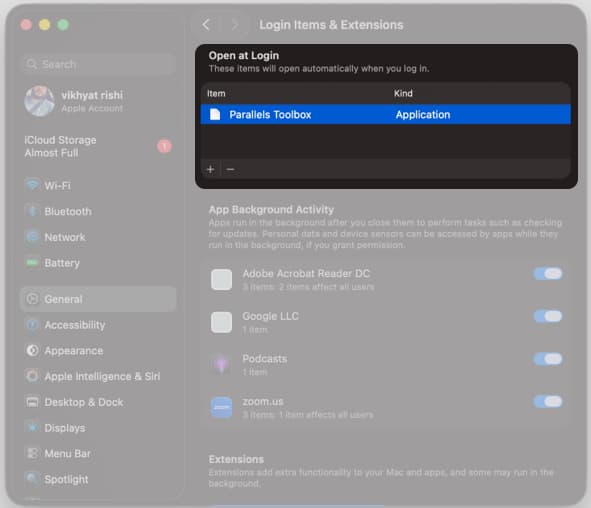Viewport: 591px width, 508px height.
Task: Click the Google LLC label
Action: pos(270,316)
